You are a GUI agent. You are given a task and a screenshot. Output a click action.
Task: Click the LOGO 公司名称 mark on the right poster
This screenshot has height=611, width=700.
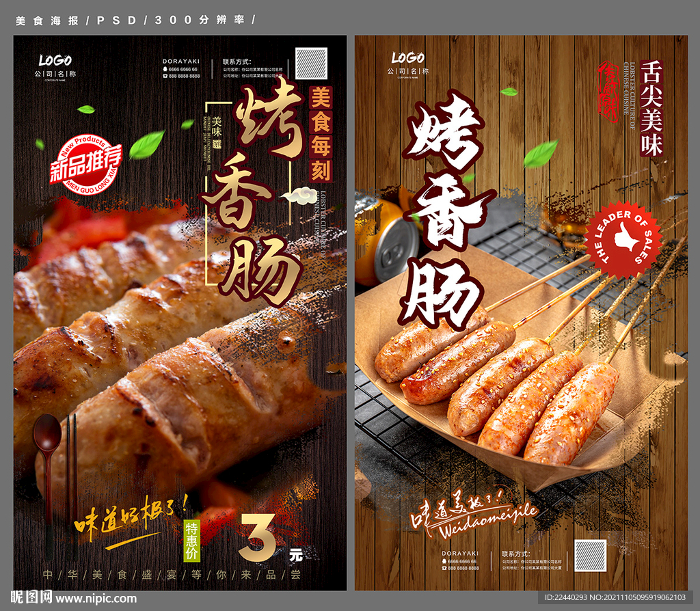point(408,65)
